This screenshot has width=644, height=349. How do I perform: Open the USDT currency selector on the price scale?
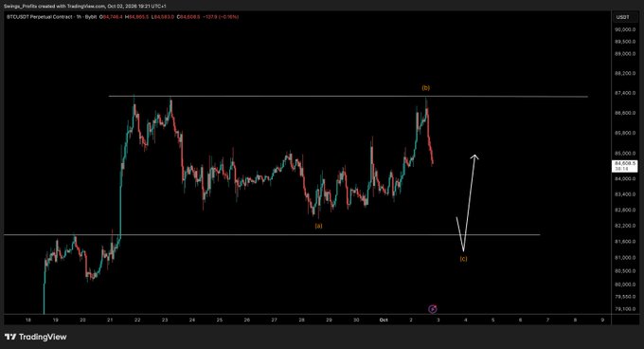(622, 17)
